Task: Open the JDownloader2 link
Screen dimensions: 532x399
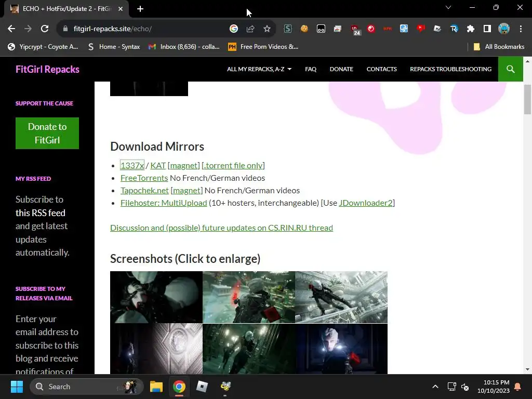Action: tap(366, 203)
